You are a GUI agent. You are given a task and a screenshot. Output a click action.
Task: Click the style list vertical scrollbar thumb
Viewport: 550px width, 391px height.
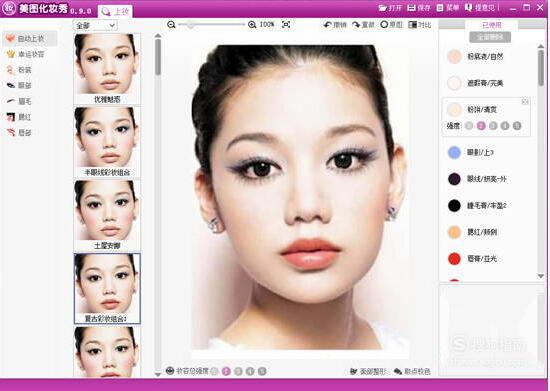pos(158,56)
